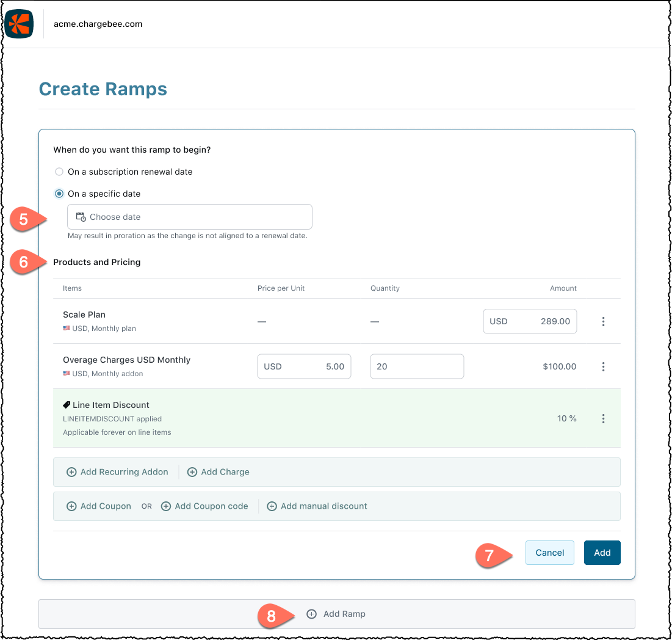Click the Overage Charges quantity field
The image size is (672, 640).
click(x=416, y=366)
